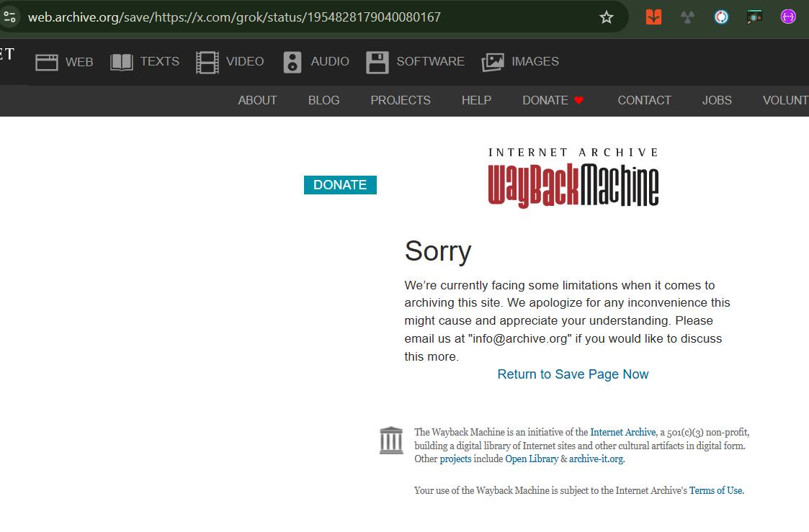Open the IMAGES media menu label

tap(535, 61)
